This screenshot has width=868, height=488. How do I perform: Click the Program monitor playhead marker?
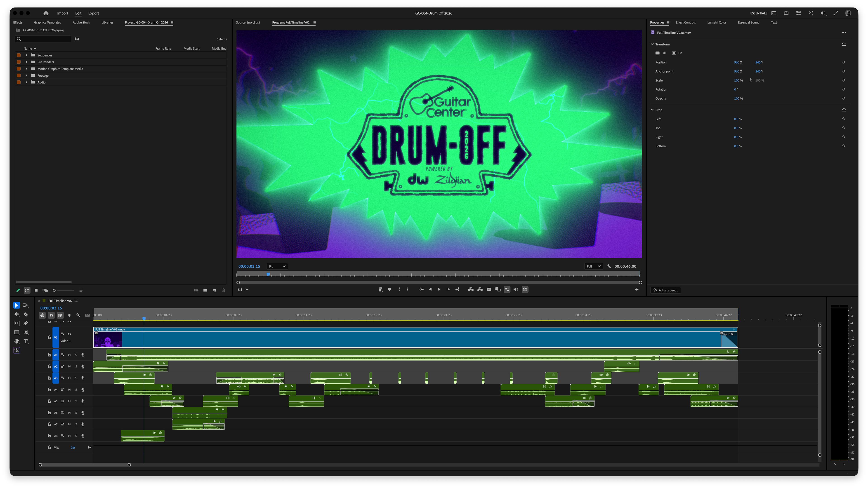click(268, 274)
